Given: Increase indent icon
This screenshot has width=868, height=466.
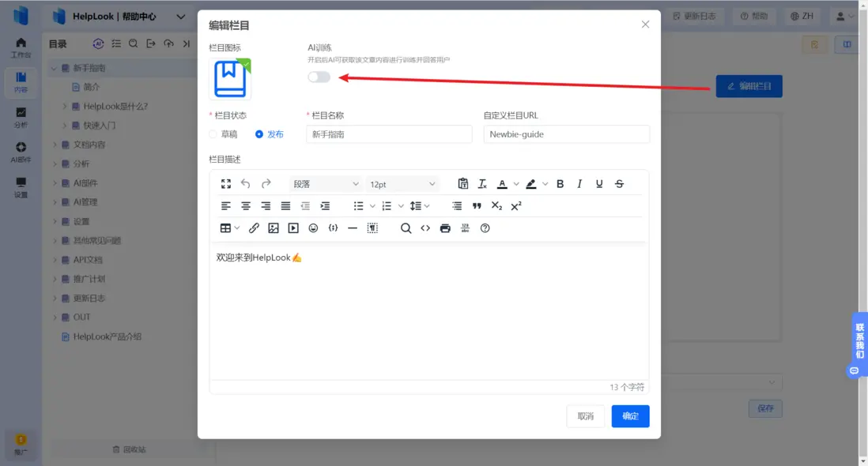Looking at the screenshot, I should coord(325,206).
